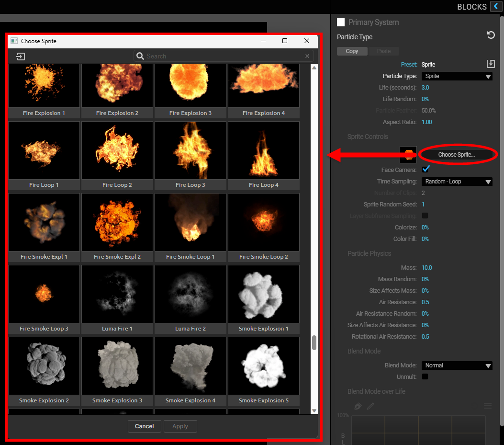Select the Fire Explosion 2 sprite

[117, 91]
